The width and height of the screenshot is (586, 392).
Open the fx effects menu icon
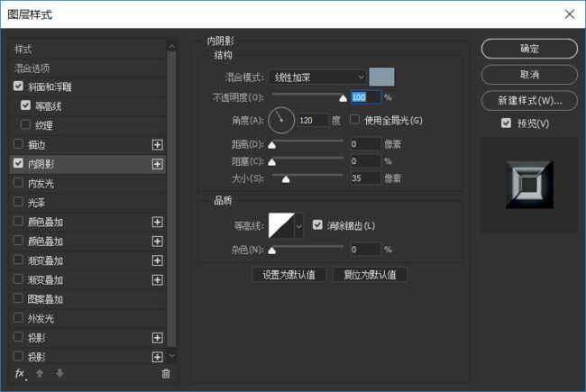tap(20, 373)
